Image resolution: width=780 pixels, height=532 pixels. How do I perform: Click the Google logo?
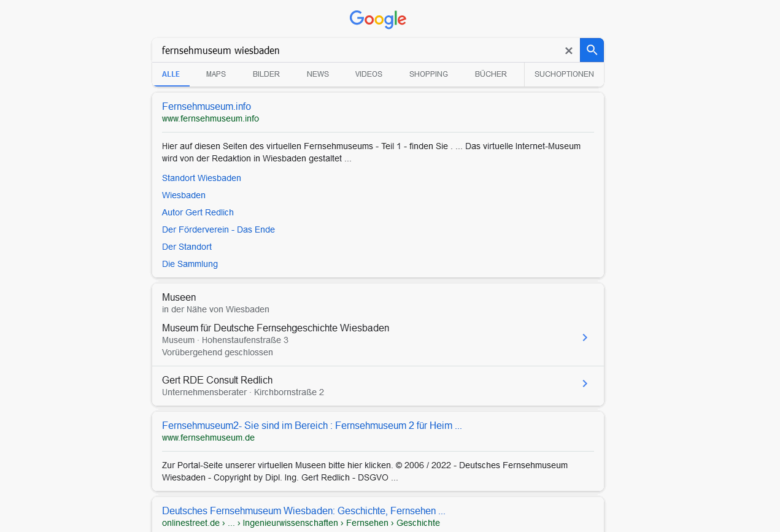coord(378,20)
